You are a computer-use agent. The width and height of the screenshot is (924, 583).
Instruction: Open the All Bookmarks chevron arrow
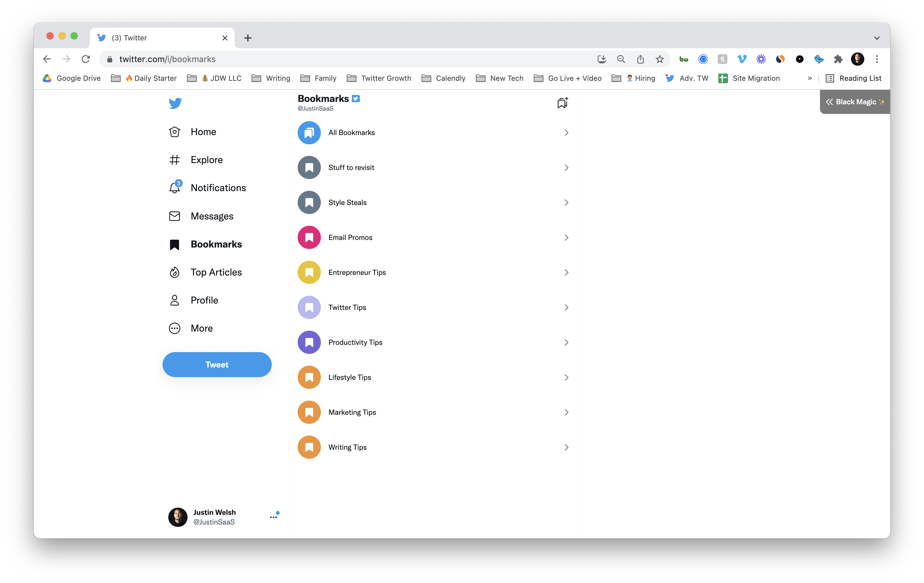[566, 133]
